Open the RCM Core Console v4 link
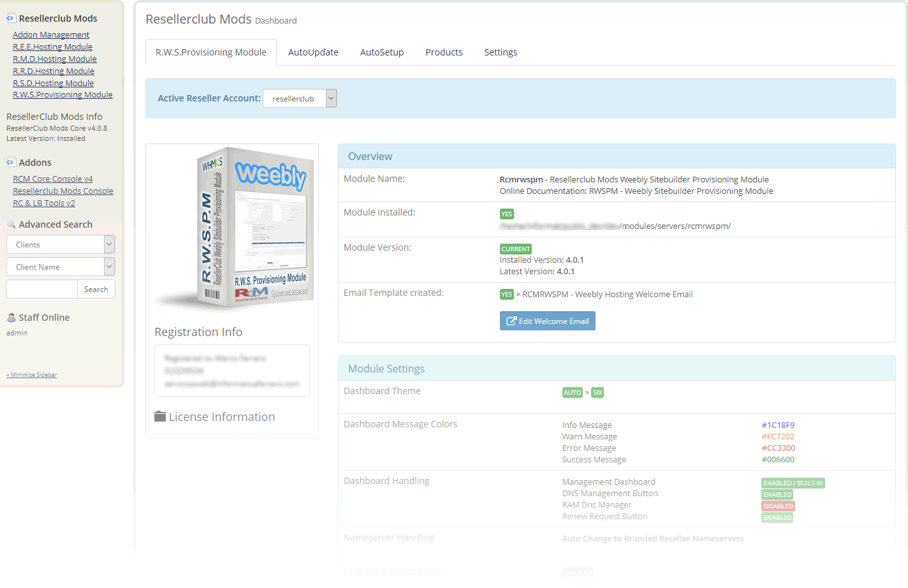 pyautogui.click(x=53, y=179)
